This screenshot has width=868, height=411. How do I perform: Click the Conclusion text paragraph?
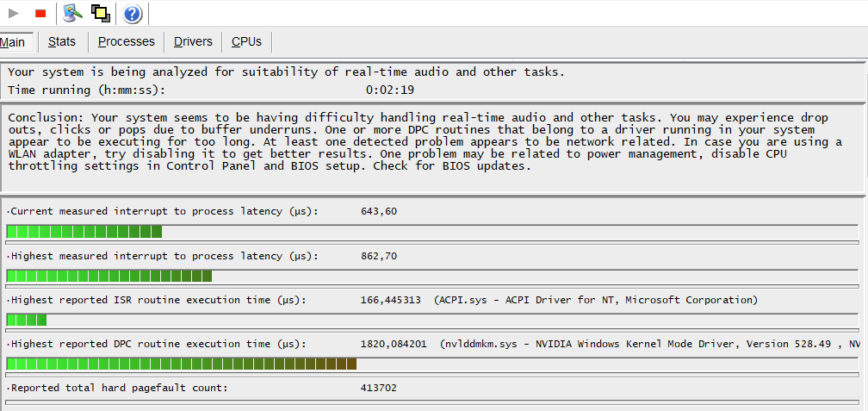point(422,141)
